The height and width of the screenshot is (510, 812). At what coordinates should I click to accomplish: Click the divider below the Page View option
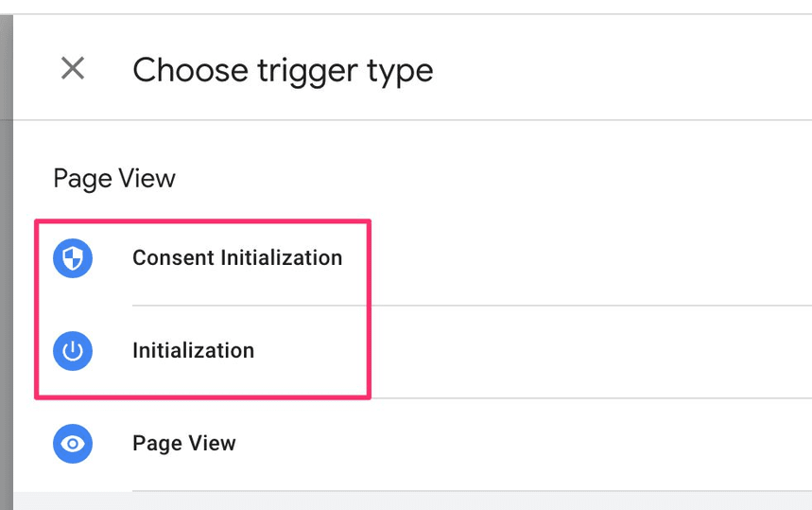472,490
